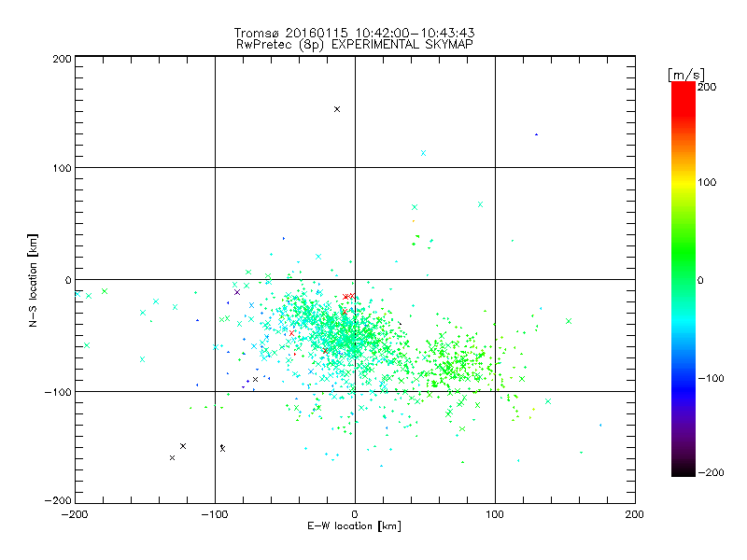This screenshot has width=747, height=560.
Task: Click the y-axis '-200' tick label
Action: click(58, 500)
